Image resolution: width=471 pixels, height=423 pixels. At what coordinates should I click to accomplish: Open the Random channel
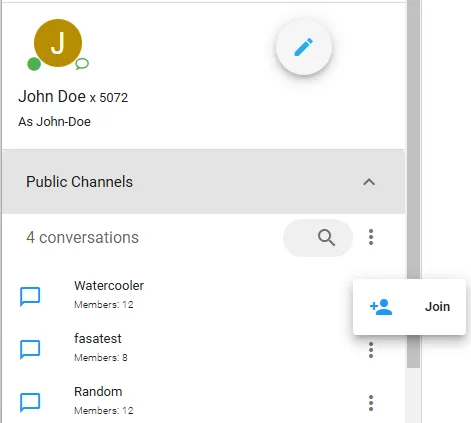(98, 392)
